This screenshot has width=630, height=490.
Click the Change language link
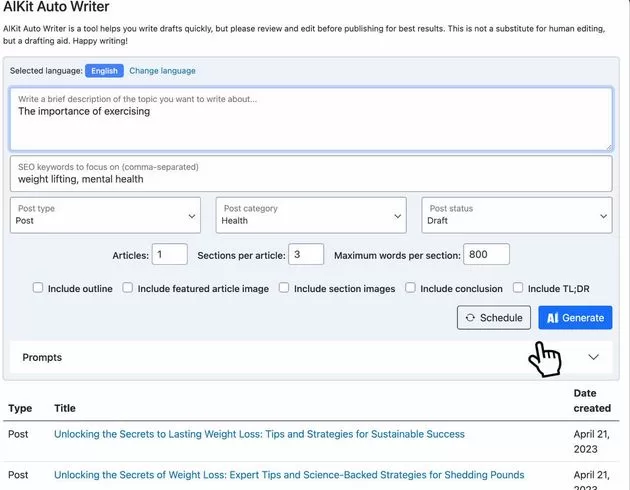tap(162, 71)
